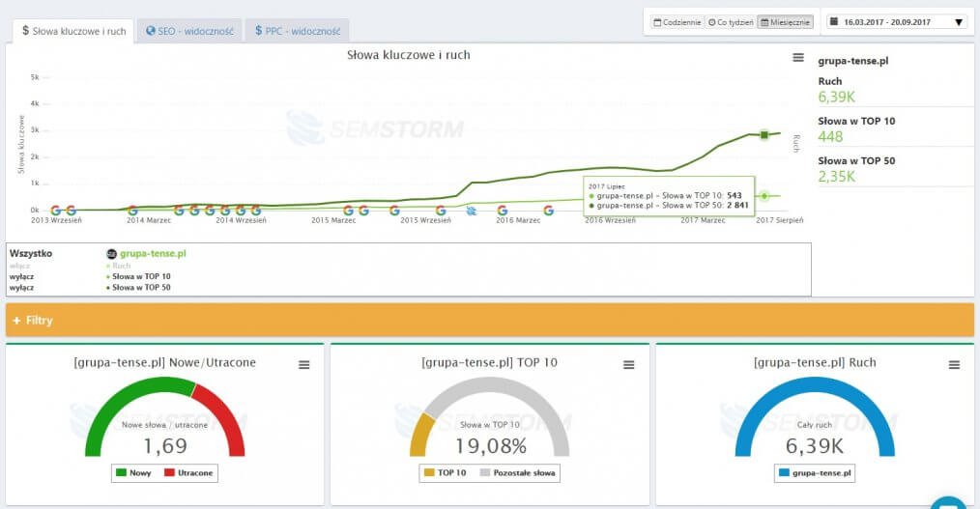Image resolution: width=980 pixels, height=509 pixels.
Task: Toggle grupa-tense.pl legend item in Ruch gauge
Action: (815, 472)
